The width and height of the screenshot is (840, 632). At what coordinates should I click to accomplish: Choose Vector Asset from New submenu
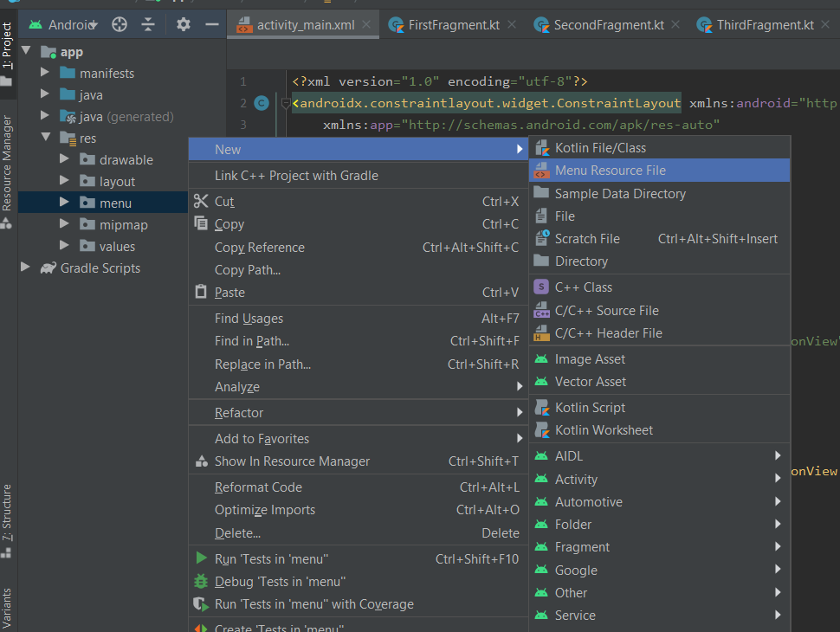(590, 382)
